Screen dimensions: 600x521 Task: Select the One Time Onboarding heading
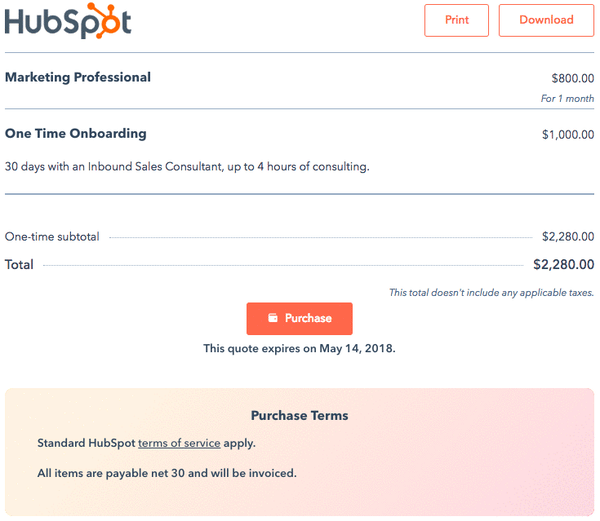tap(76, 133)
